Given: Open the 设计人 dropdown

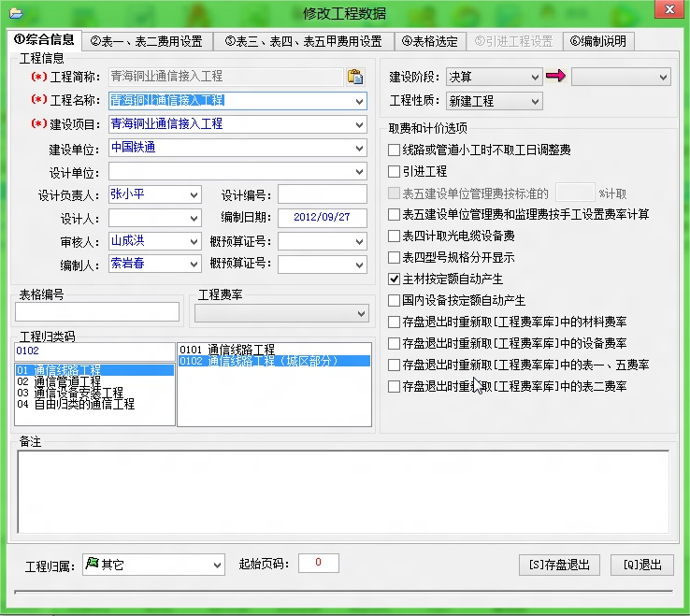Looking at the screenshot, I should [194, 218].
